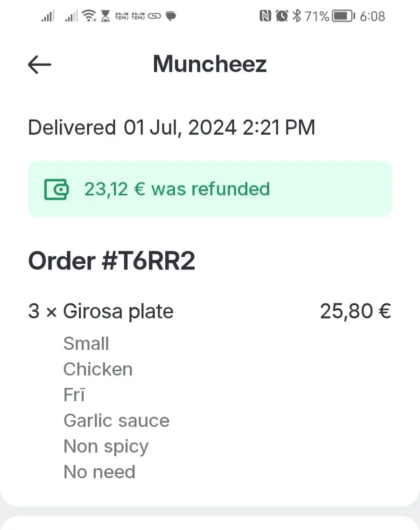Tap the back arrow icon
This screenshot has width=420, height=530.
(x=40, y=64)
